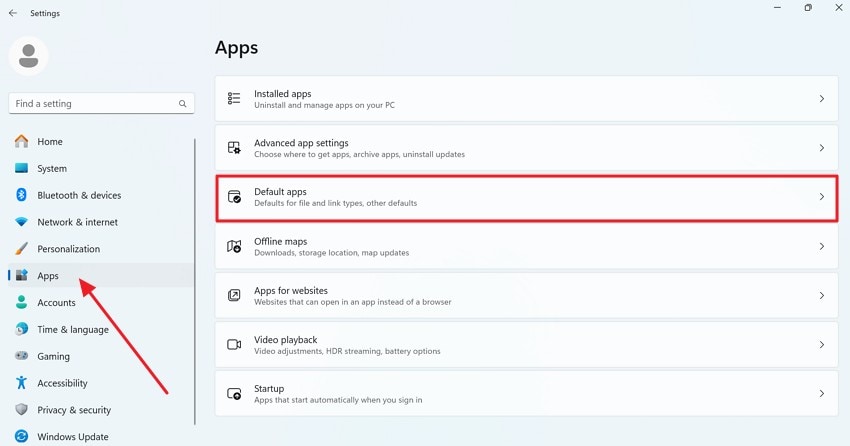
Task: Click the Advanced app settings icon
Action: coord(234,148)
